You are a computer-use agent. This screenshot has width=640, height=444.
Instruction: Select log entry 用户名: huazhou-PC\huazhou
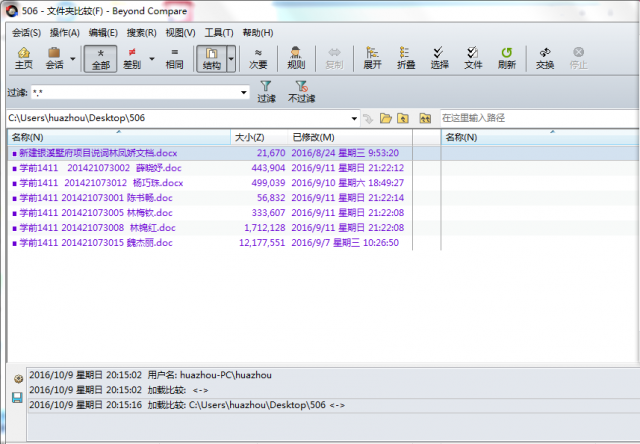tap(209, 375)
